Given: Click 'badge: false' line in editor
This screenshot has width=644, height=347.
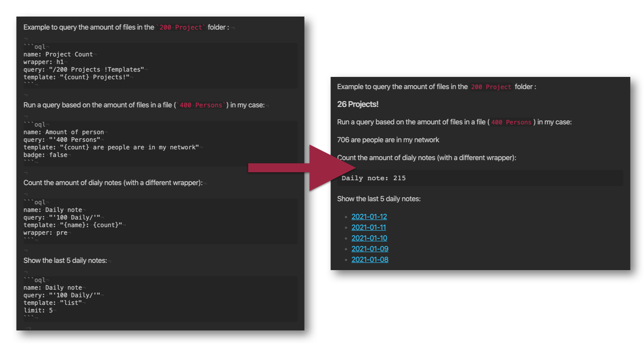Looking at the screenshot, I should [x=45, y=155].
